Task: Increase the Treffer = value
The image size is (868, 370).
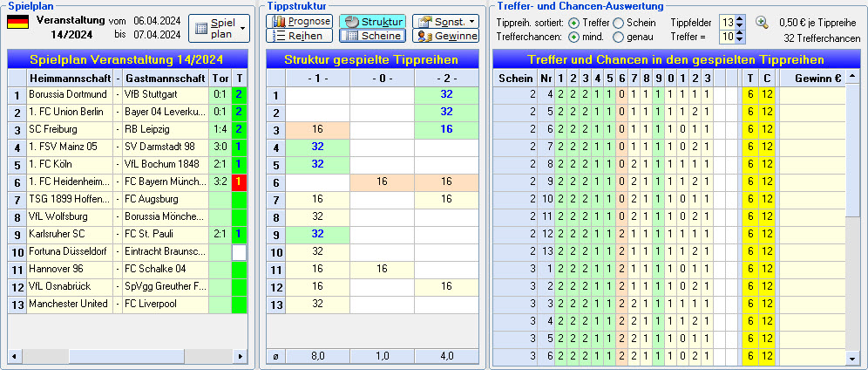Action: [741, 34]
